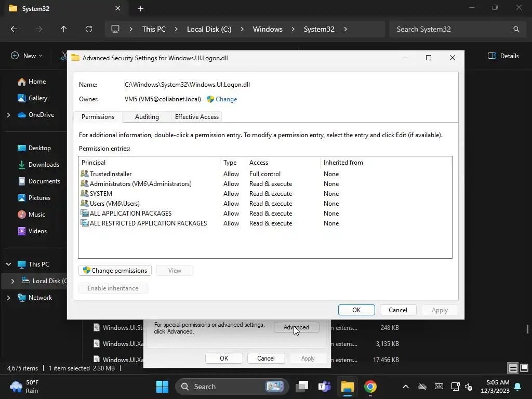Select ALL RESTRICTED APPLICATION PACKAGES entry
The width and height of the screenshot is (532, 399).
[x=265, y=223]
